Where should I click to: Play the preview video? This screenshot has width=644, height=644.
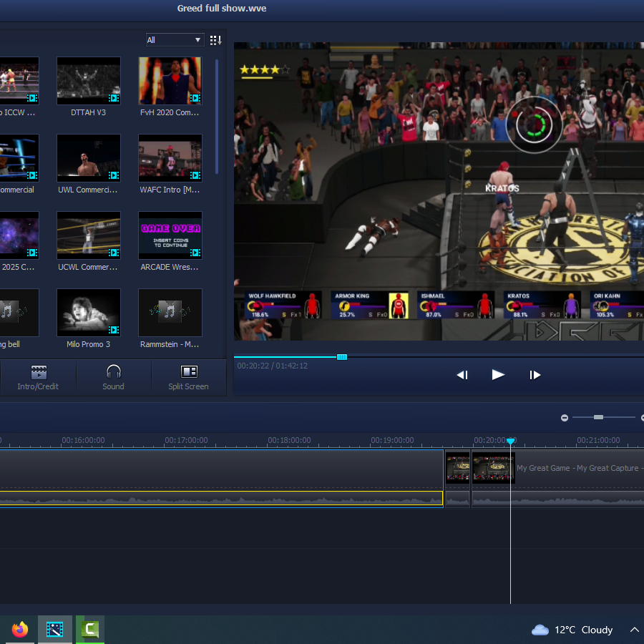click(x=498, y=374)
